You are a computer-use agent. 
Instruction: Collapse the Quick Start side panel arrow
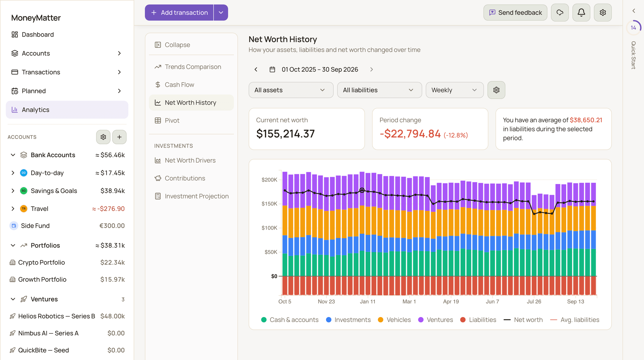pyautogui.click(x=634, y=11)
